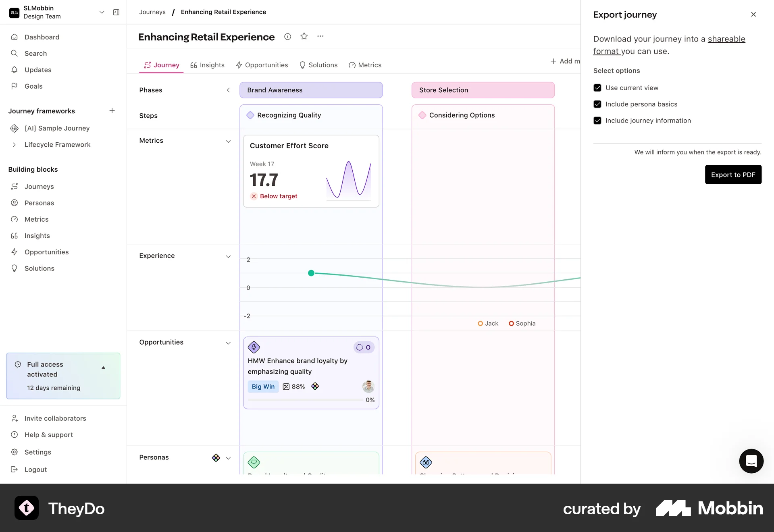Collapse the Metrics lane chevron
Viewport: 774px width, 532px height.
(x=228, y=141)
